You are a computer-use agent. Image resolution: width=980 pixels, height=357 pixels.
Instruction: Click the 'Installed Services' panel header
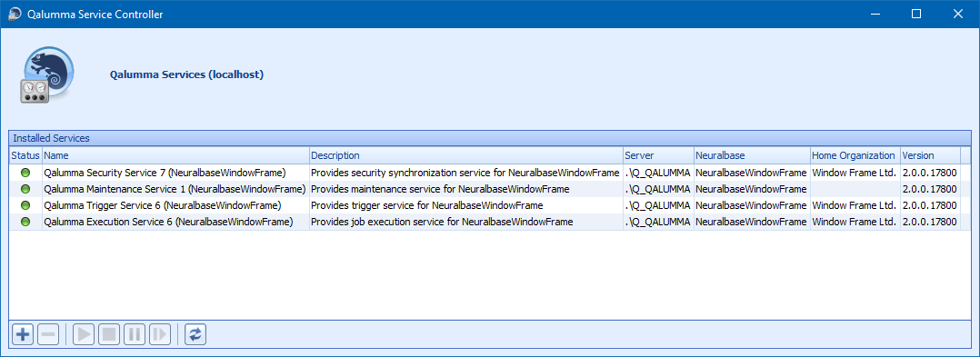pos(490,138)
